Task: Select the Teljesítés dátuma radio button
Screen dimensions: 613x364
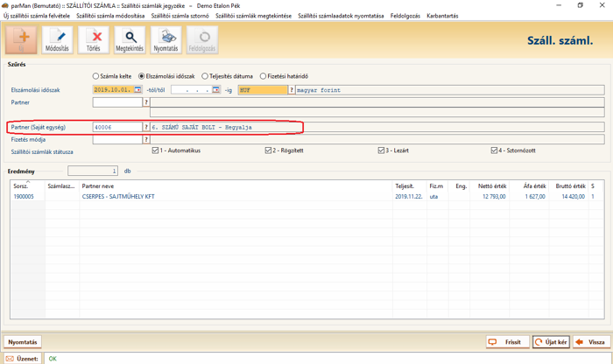Action: coord(204,76)
